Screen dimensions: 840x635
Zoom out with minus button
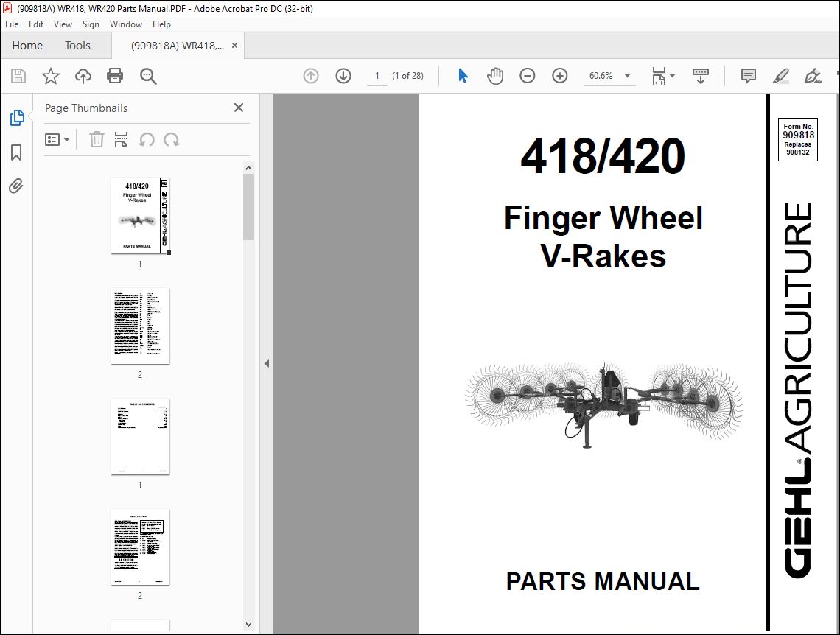[527, 76]
